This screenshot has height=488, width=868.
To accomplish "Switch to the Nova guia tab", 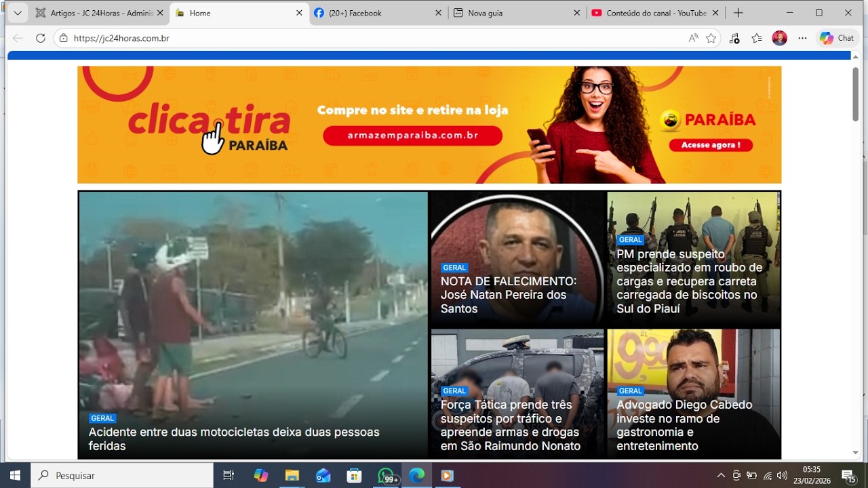I will click(517, 13).
